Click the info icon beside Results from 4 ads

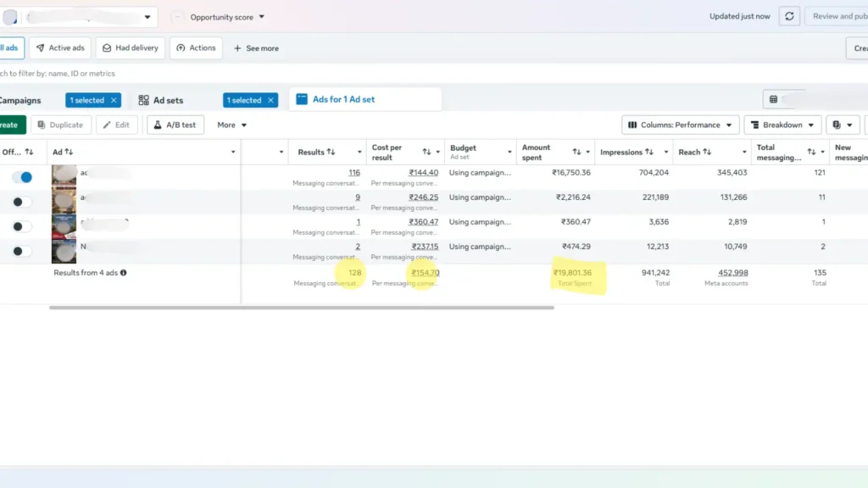(x=124, y=273)
